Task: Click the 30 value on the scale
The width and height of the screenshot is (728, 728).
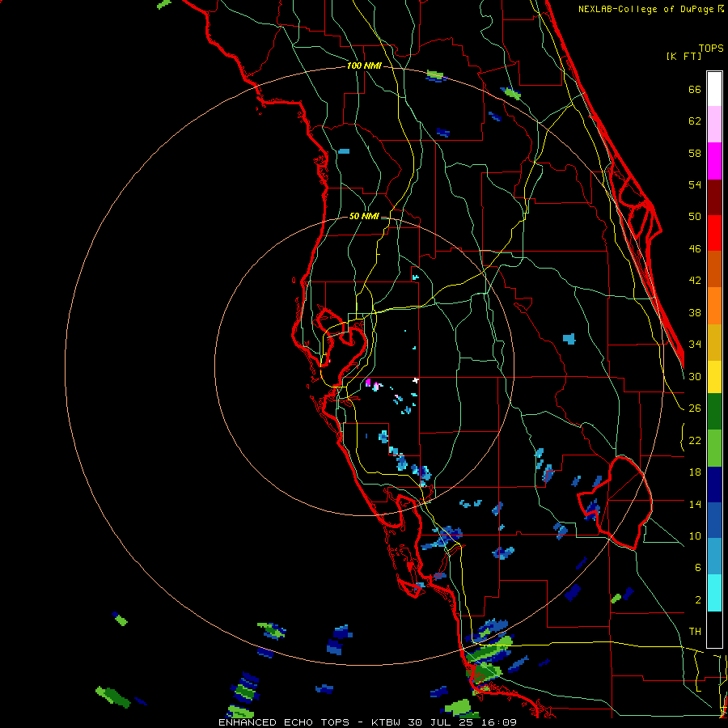Action: (x=695, y=376)
